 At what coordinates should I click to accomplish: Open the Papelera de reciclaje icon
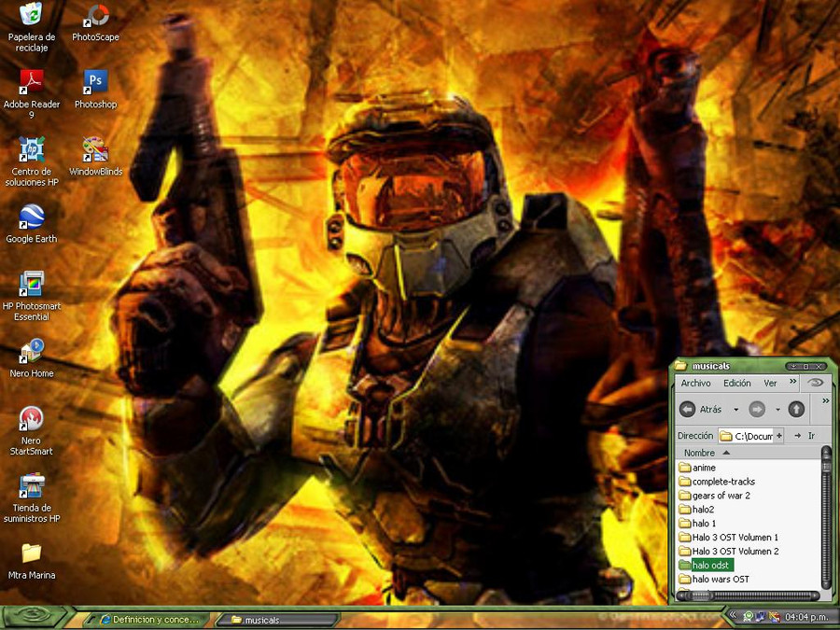click(31, 27)
